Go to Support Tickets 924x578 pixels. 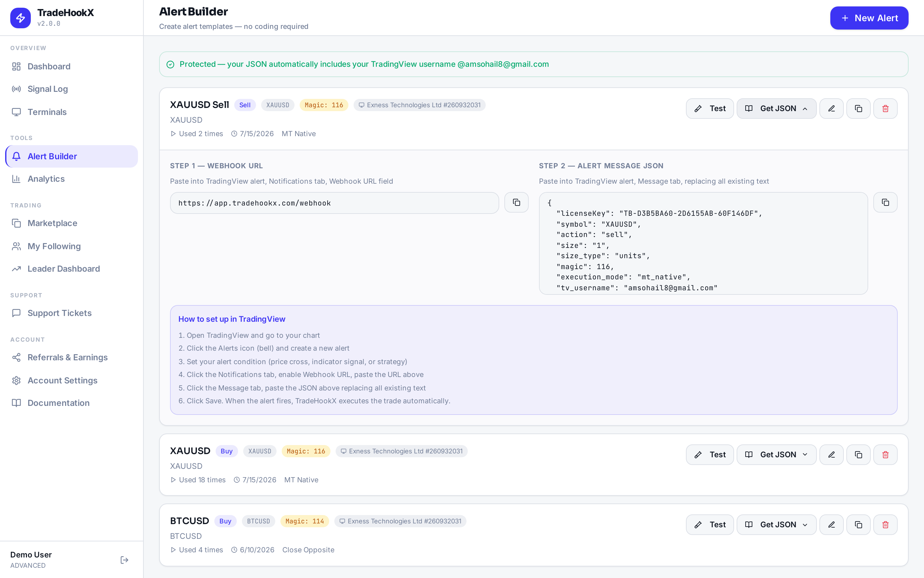(x=72, y=313)
